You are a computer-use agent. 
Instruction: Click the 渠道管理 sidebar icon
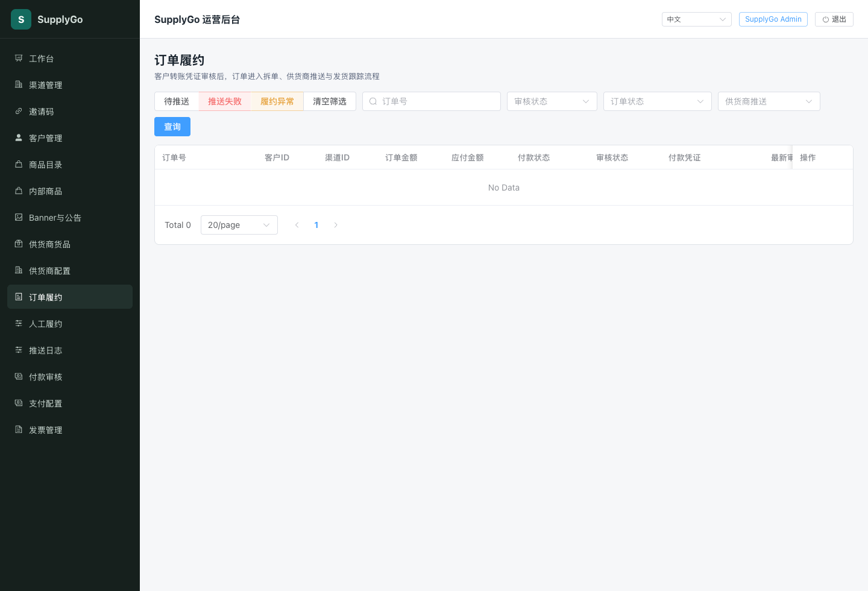pyautogui.click(x=19, y=84)
